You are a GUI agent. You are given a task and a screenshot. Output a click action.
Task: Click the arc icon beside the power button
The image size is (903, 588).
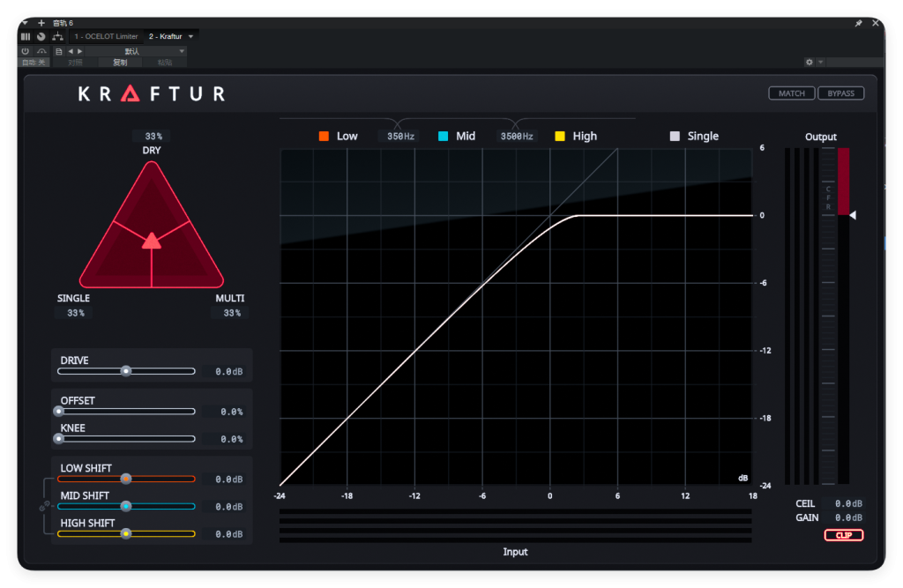[x=41, y=51]
